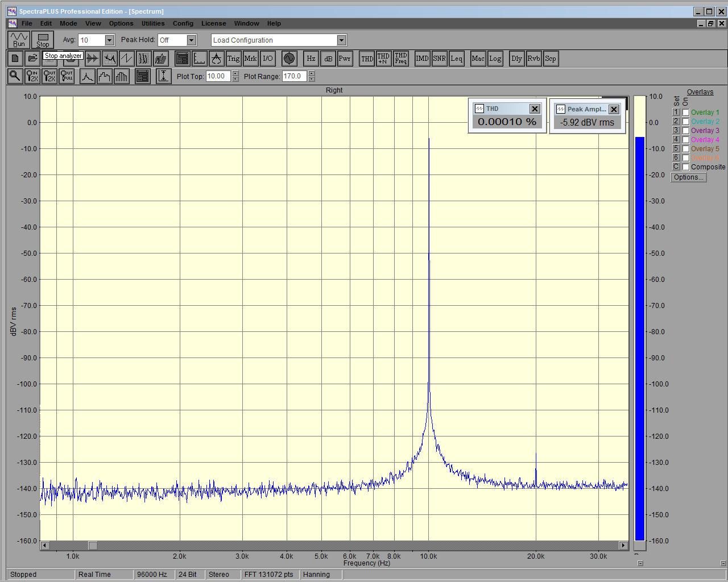The image size is (728, 582).
Task: Toggle the SNR measurement tool
Action: [x=439, y=59]
